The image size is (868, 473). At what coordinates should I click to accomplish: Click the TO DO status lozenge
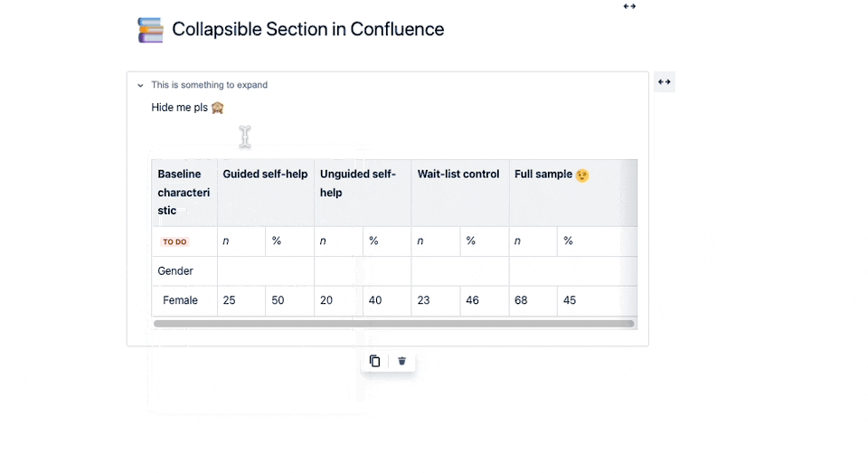click(x=174, y=241)
